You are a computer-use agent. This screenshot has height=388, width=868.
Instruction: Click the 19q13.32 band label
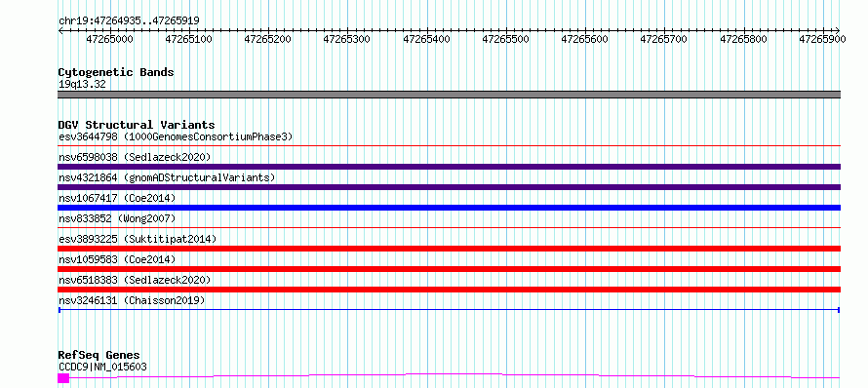pos(82,85)
